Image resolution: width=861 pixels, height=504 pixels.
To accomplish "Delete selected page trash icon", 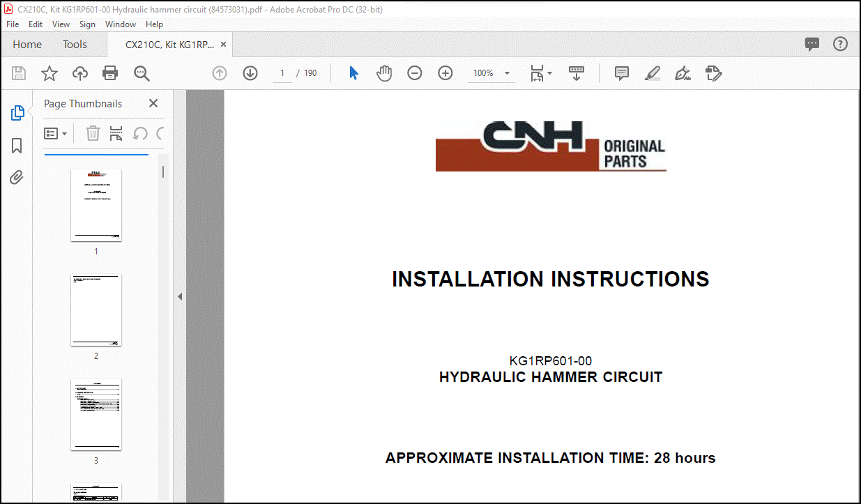I will pos(93,133).
